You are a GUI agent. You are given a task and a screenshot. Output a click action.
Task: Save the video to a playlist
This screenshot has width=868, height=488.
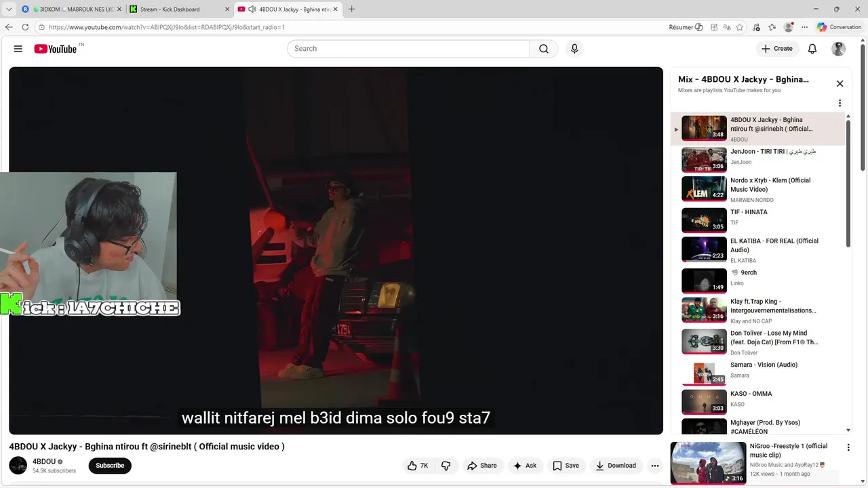(566, 466)
